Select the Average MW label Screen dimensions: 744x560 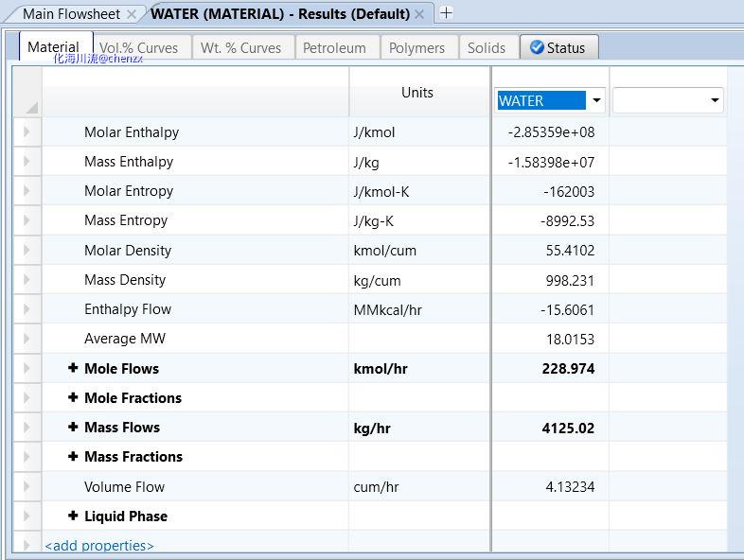click(125, 338)
